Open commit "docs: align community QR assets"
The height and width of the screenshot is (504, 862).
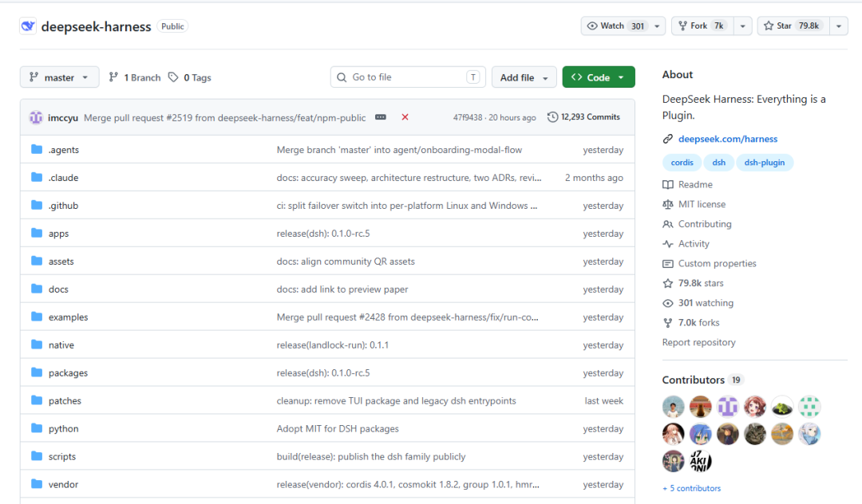[346, 262]
